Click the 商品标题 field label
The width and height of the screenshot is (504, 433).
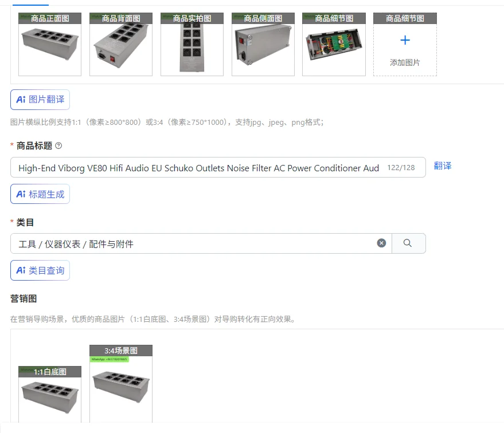[x=34, y=145]
